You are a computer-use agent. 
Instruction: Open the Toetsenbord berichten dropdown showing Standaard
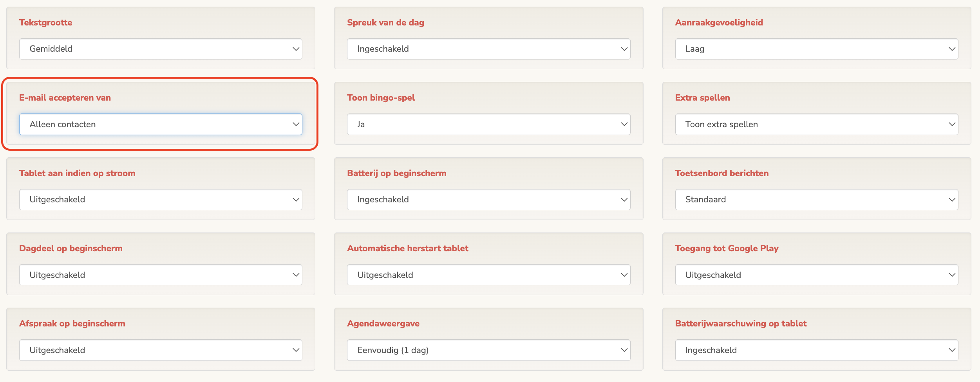click(816, 199)
